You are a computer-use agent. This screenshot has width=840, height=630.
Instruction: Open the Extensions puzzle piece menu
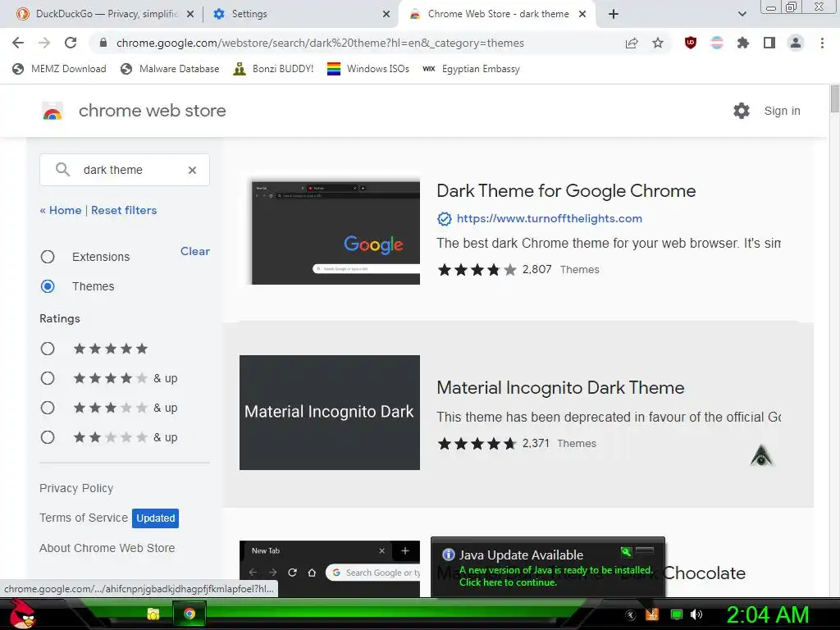click(743, 43)
